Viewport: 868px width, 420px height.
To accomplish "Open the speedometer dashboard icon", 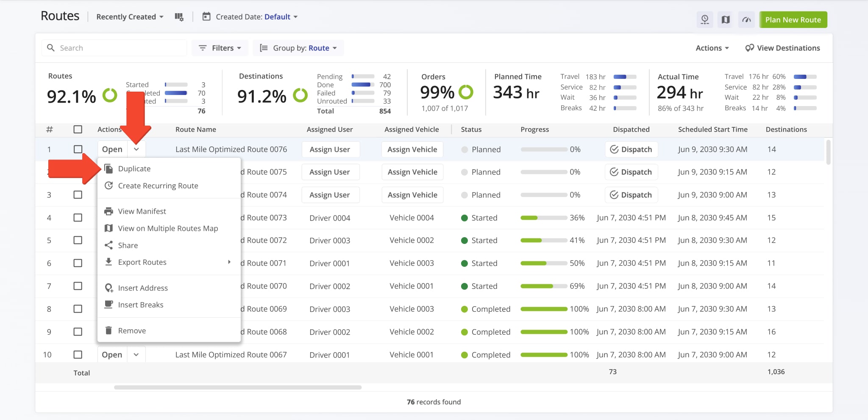I will [x=746, y=20].
